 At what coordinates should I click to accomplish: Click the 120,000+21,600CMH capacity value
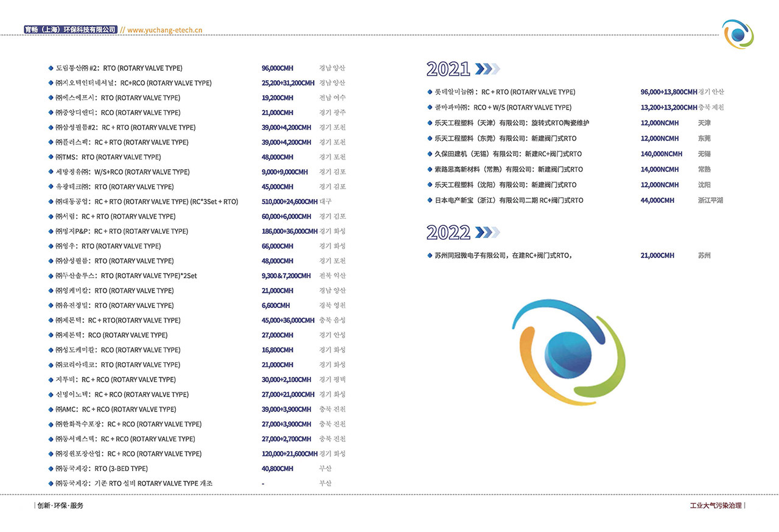click(x=290, y=454)
